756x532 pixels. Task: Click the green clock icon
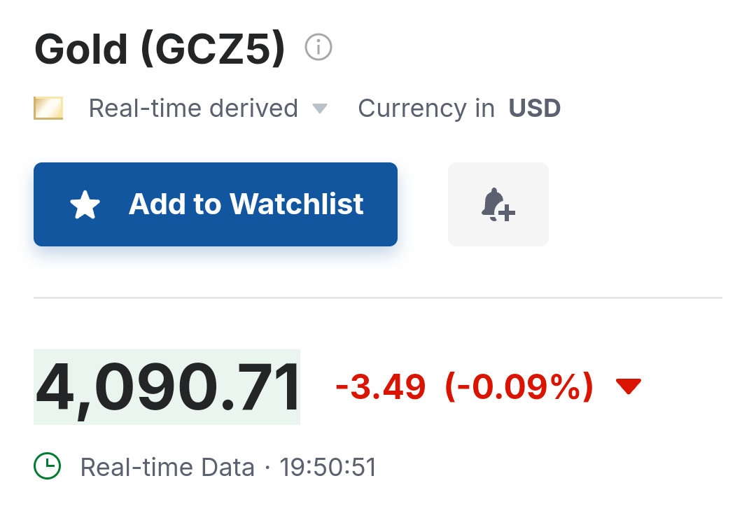click(x=48, y=466)
